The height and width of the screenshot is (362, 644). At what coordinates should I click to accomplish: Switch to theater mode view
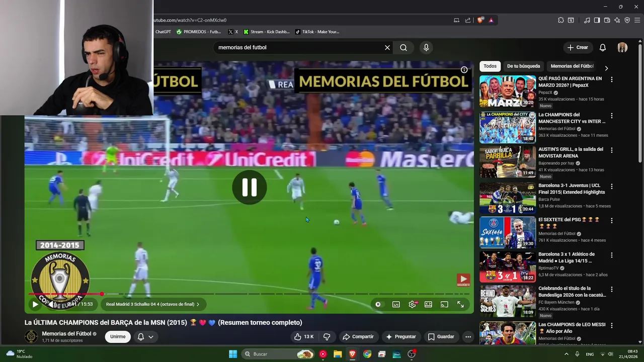click(428, 304)
